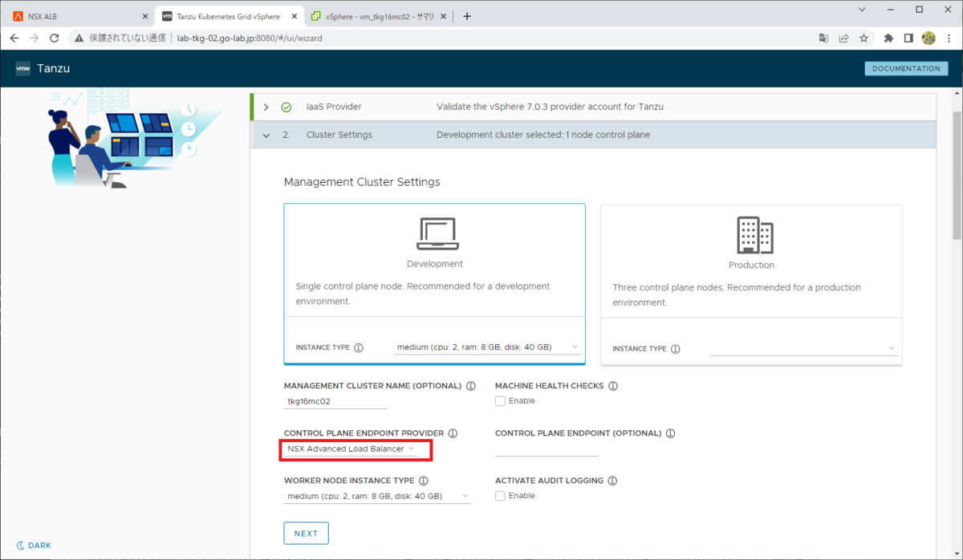This screenshot has height=560, width=963.
Task: Click the NEXT button
Action: pos(306,534)
